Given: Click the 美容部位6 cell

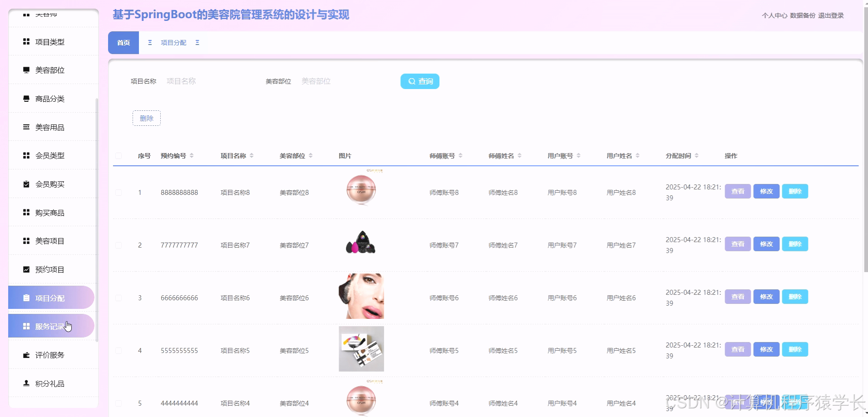Looking at the screenshot, I should (294, 298).
